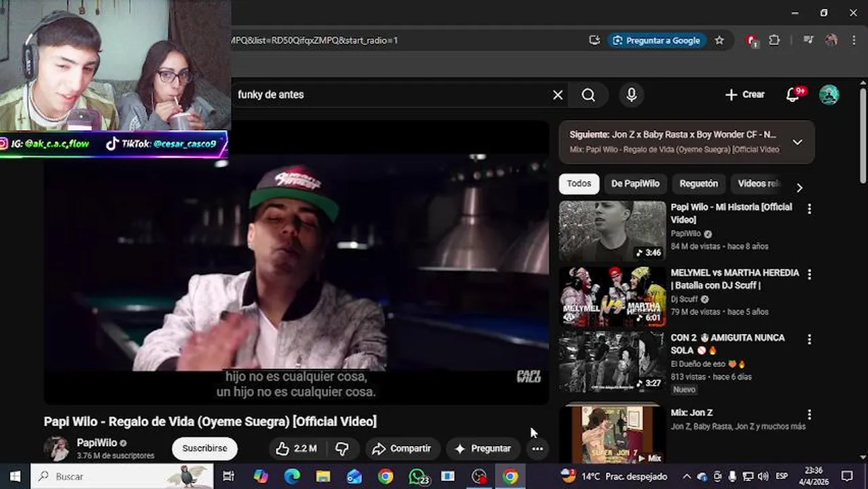Open the Windows Start menu

(15, 476)
